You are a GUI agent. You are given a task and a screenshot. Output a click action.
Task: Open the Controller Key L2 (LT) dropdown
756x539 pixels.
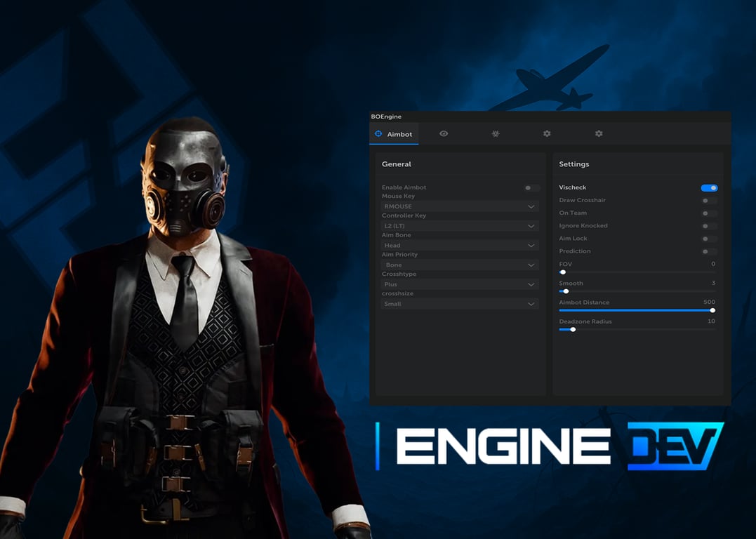(x=460, y=225)
